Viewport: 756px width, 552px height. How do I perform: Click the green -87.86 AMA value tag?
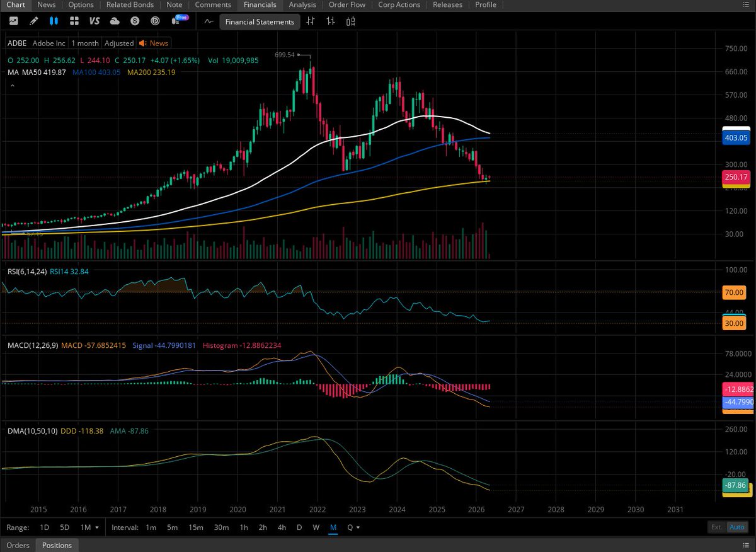click(736, 485)
